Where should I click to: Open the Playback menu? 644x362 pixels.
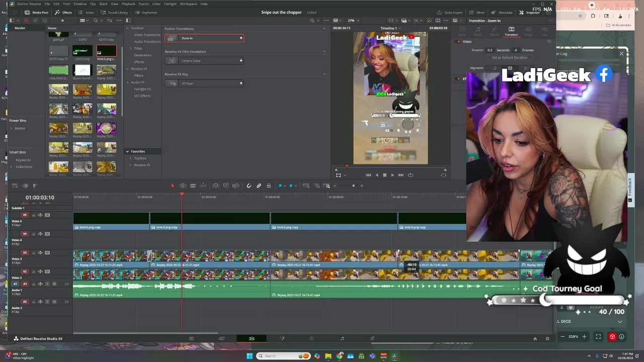coord(128,4)
